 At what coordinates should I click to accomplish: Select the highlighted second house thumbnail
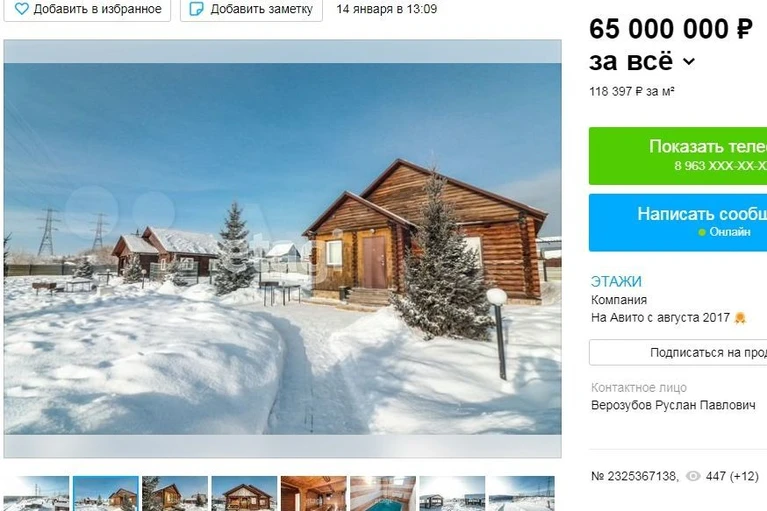tap(106, 493)
